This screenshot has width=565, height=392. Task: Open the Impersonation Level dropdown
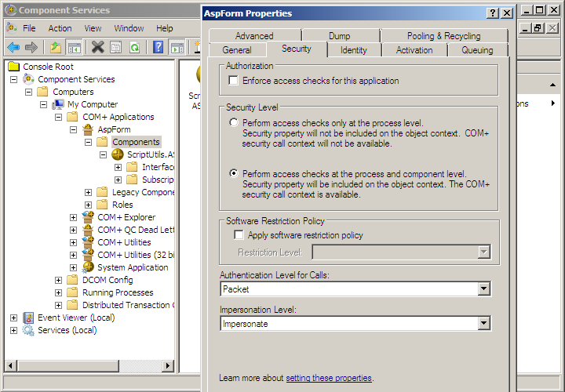click(x=484, y=323)
